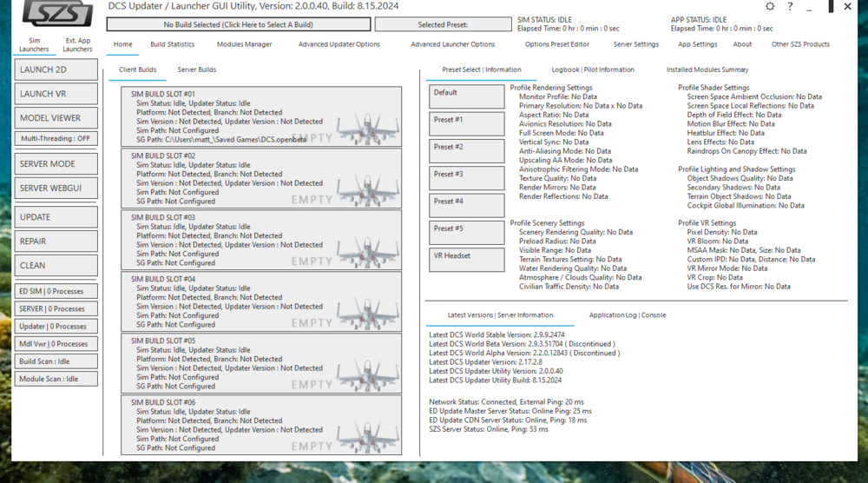
Task: Click the CLEAN button
Action: tap(56, 265)
